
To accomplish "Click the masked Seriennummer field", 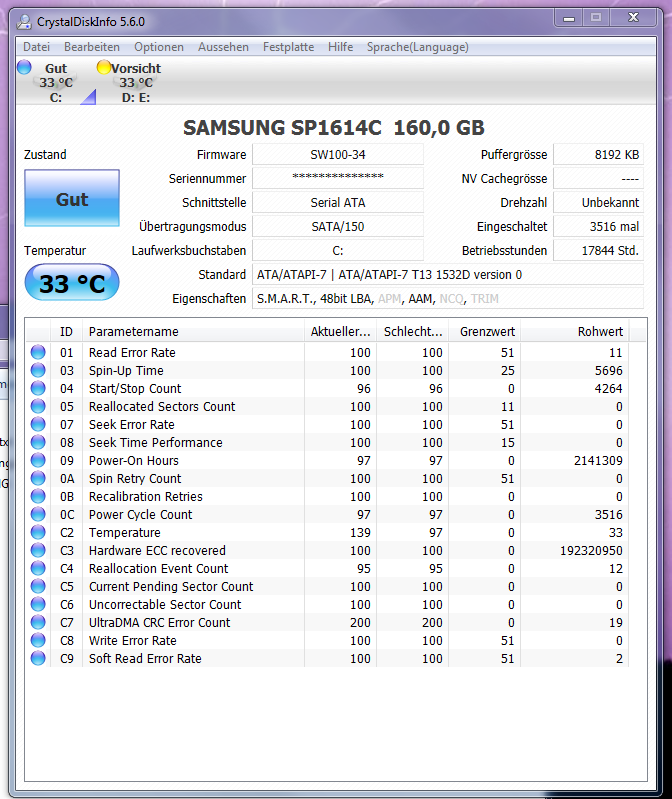I will (338, 178).
